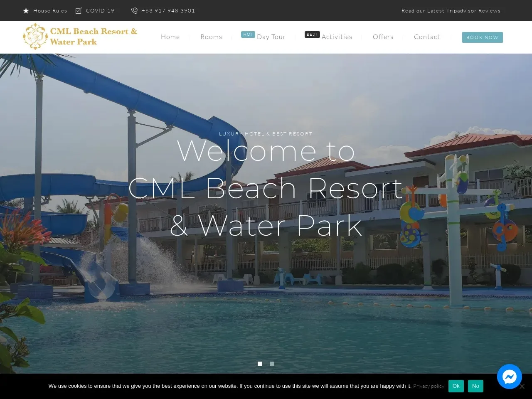Open the House Rules link
The image size is (532, 399).
click(50, 11)
